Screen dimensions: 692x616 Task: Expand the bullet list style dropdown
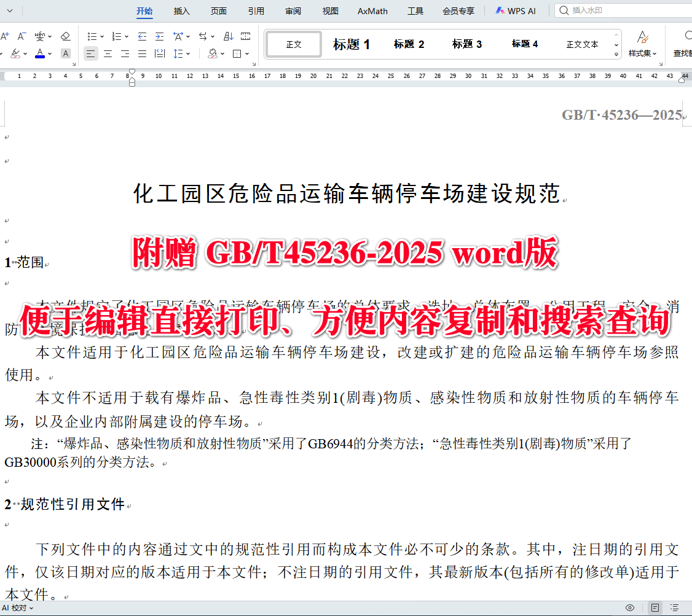click(101, 36)
